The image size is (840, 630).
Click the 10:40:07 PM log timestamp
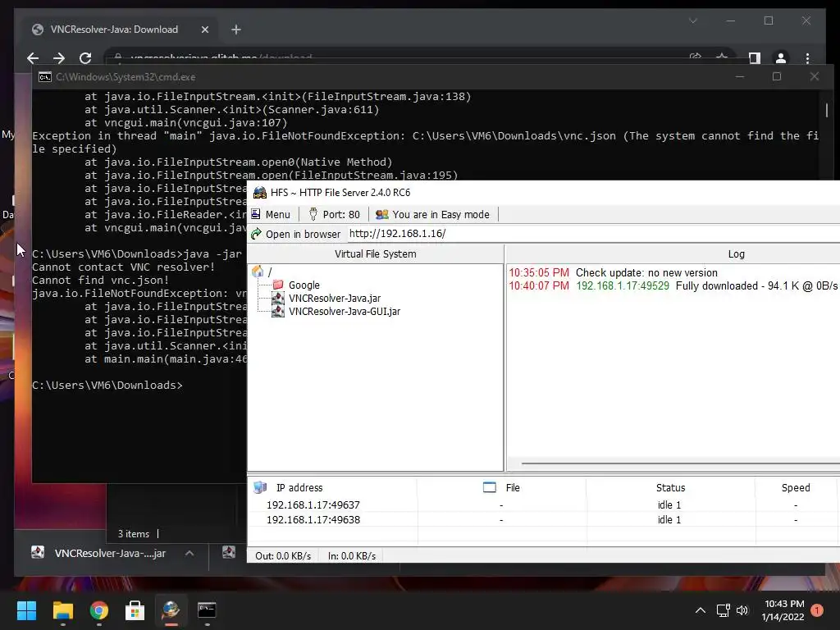(x=538, y=286)
